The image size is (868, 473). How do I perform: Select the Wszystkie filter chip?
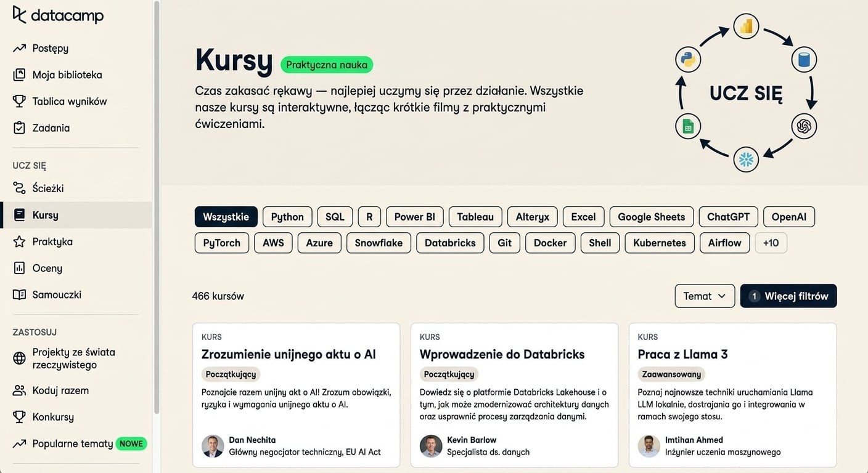coord(226,217)
